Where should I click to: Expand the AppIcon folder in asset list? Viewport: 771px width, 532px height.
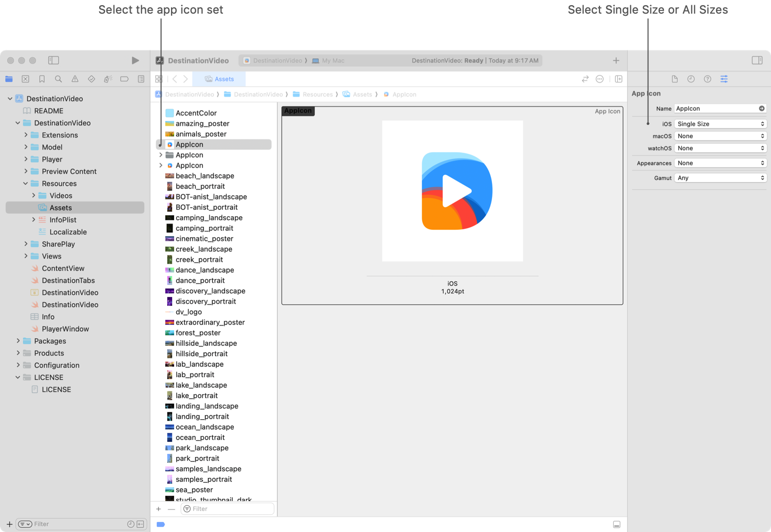(x=161, y=155)
